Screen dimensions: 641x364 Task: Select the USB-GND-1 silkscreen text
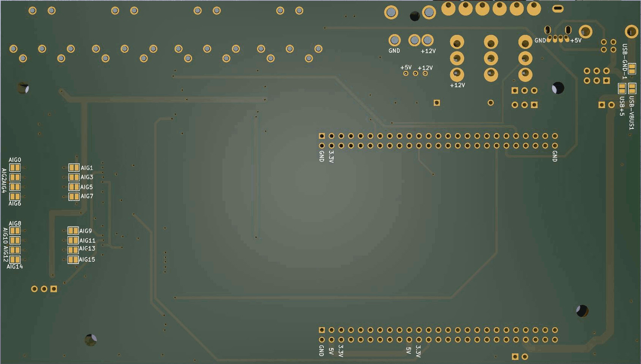(x=624, y=61)
